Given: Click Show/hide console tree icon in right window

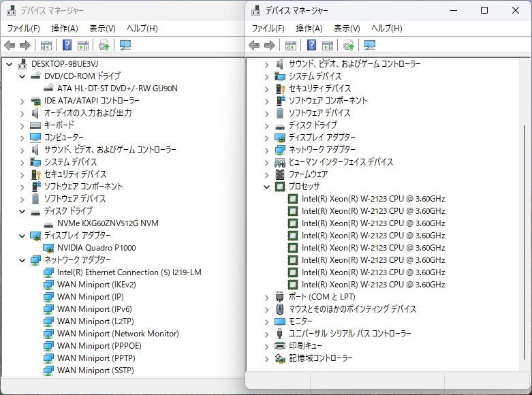Looking at the screenshot, I should coord(291,46).
